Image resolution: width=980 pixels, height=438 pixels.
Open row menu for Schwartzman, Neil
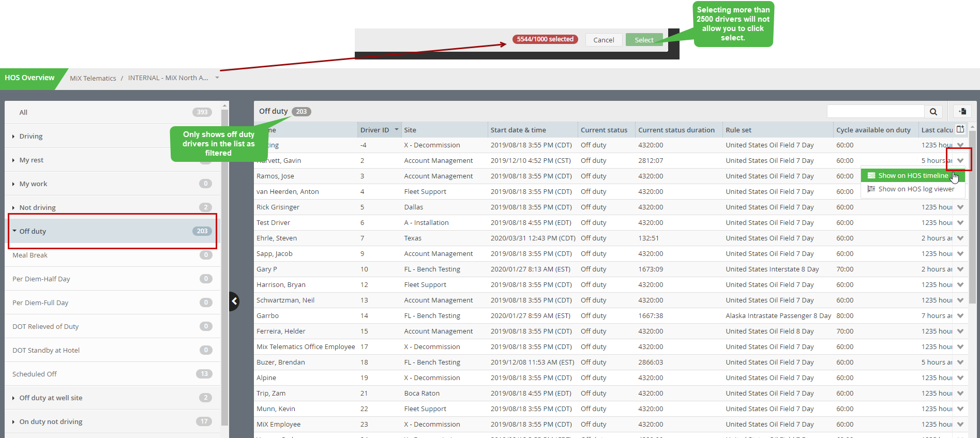[960, 300]
